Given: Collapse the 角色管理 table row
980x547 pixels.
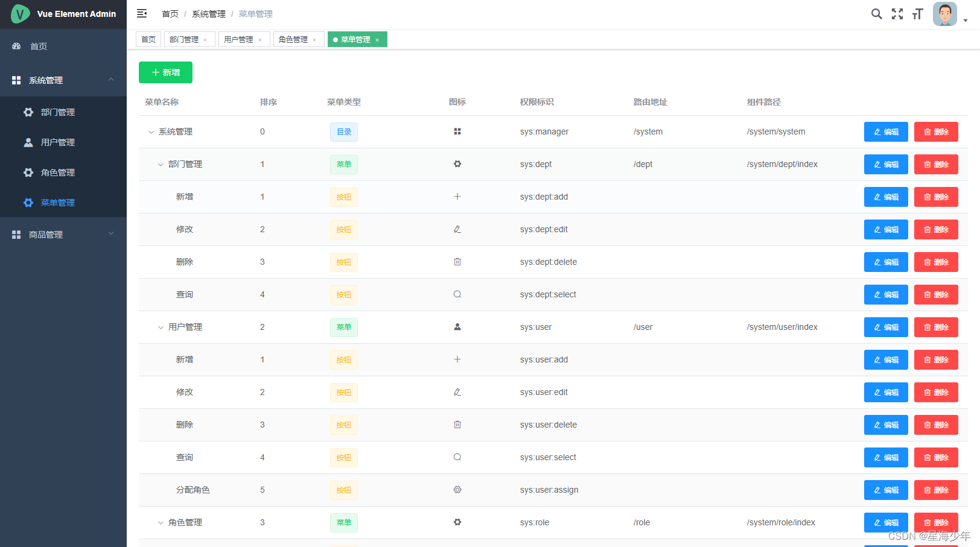Looking at the screenshot, I should [x=161, y=523].
